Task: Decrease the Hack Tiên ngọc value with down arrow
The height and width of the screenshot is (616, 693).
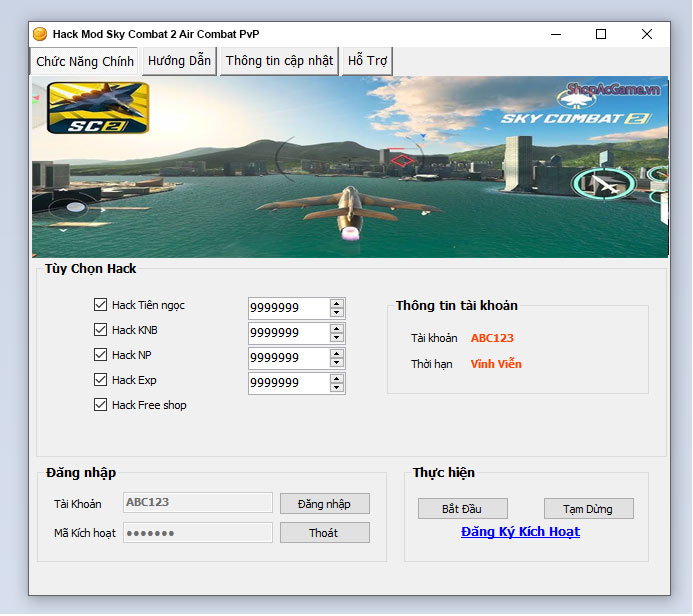Action: [337, 313]
